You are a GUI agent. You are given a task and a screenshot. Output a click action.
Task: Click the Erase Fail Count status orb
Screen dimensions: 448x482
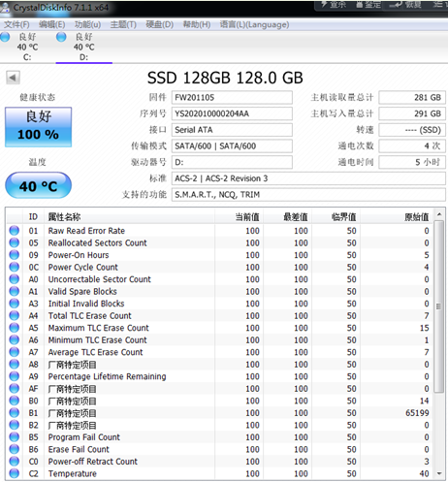(15, 449)
